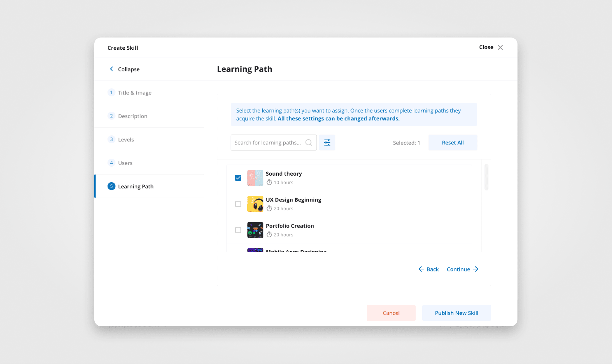
Task: Go to the Title & Image step
Action: tap(135, 93)
